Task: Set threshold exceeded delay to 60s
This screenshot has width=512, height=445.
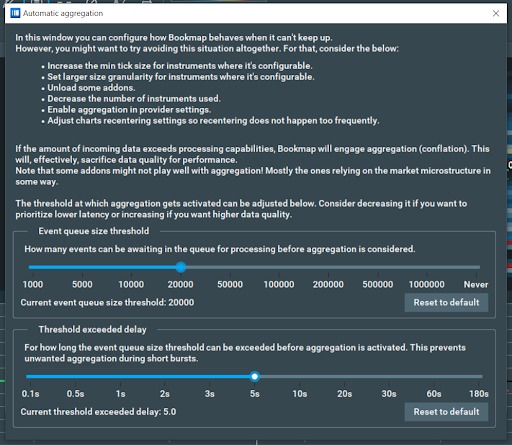Action: pyautogui.click(x=434, y=376)
